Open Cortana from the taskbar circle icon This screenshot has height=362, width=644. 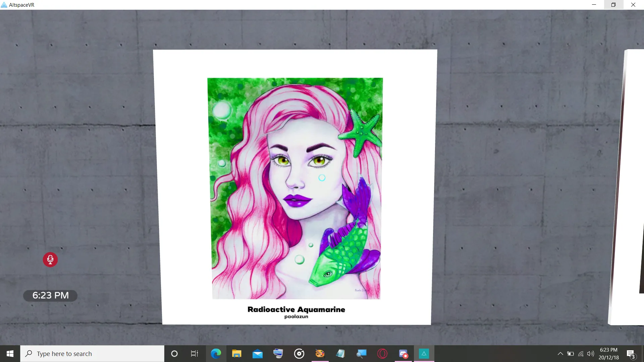pos(174,354)
